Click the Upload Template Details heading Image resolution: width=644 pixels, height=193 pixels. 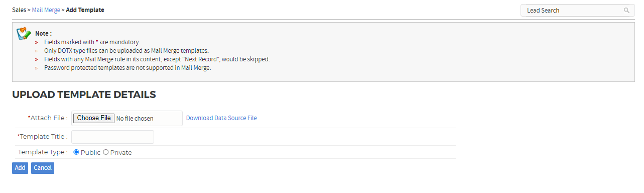click(84, 94)
